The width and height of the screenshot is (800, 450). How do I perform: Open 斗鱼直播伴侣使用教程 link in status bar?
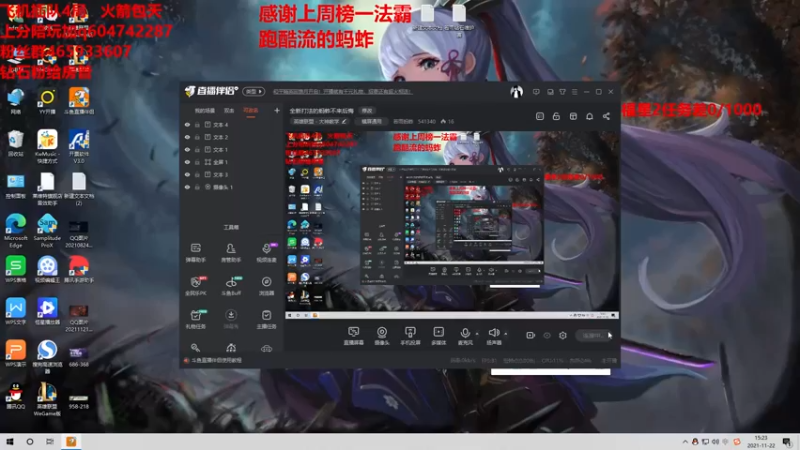[216, 360]
